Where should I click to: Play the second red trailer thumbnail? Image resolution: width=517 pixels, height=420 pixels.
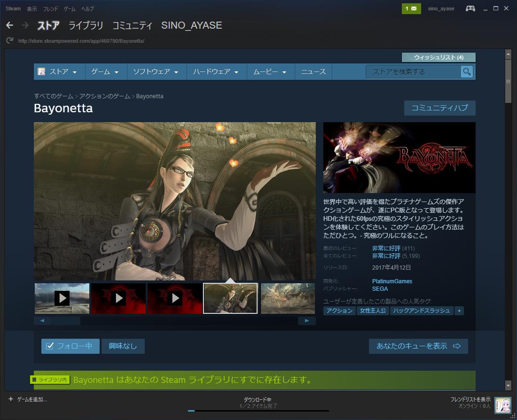[119, 298]
